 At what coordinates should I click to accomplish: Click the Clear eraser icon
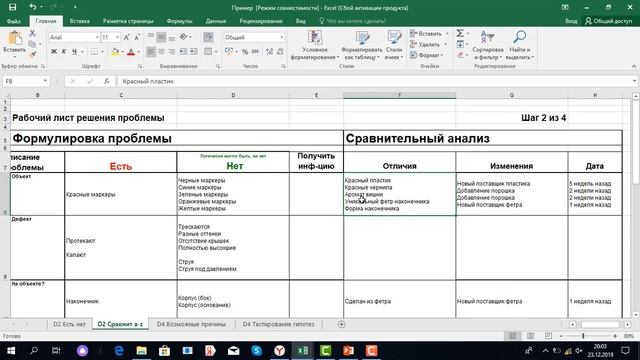460,55
